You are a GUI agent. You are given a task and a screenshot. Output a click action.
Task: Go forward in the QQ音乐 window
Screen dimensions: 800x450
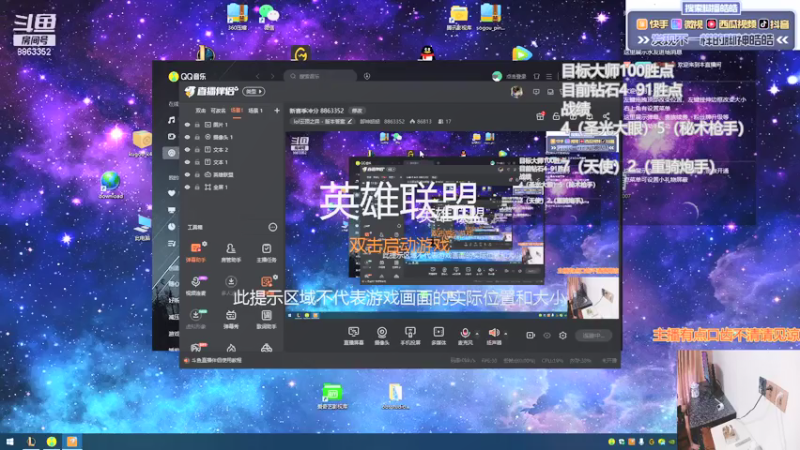(272, 76)
